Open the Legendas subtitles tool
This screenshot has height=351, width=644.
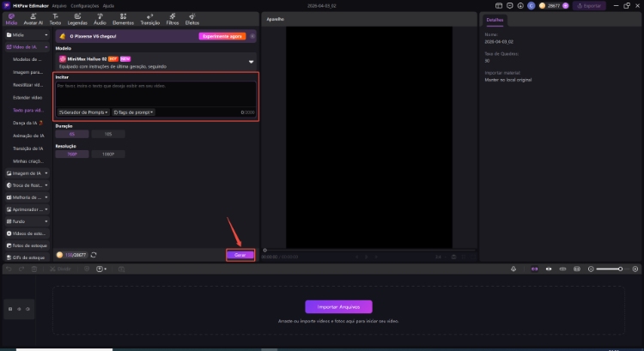pos(77,18)
